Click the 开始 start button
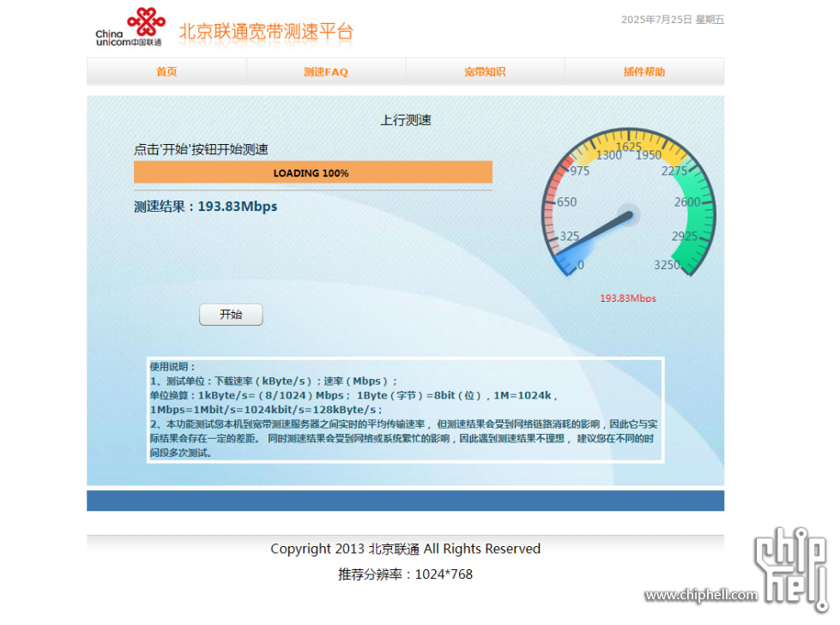The image size is (840, 625). click(231, 315)
